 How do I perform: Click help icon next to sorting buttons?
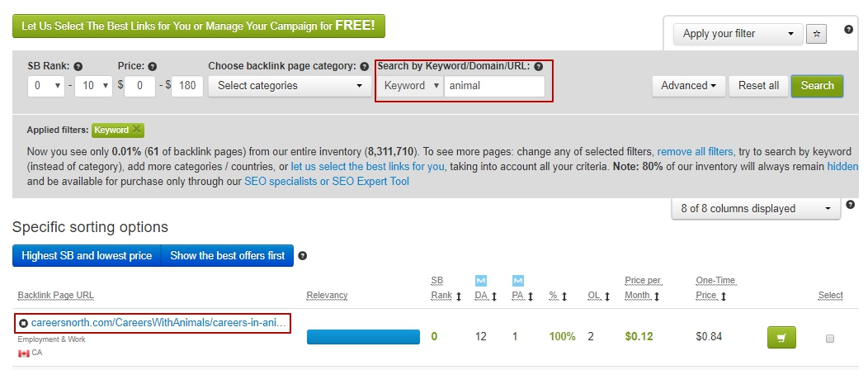click(303, 256)
